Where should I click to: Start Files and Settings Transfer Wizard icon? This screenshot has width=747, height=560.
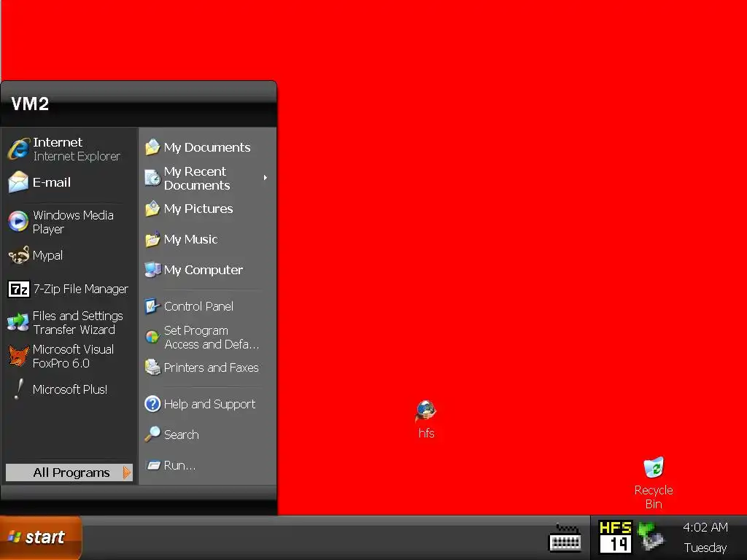click(18, 322)
